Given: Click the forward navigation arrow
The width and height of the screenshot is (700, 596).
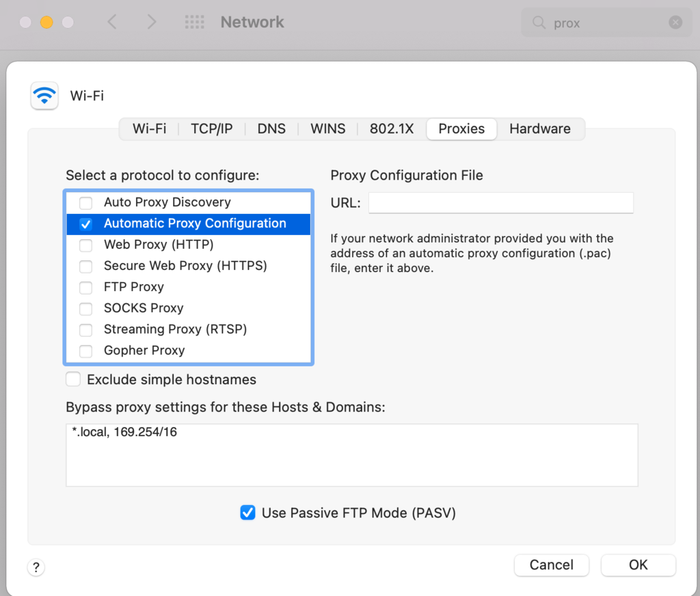Looking at the screenshot, I should pyautogui.click(x=151, y=21).
